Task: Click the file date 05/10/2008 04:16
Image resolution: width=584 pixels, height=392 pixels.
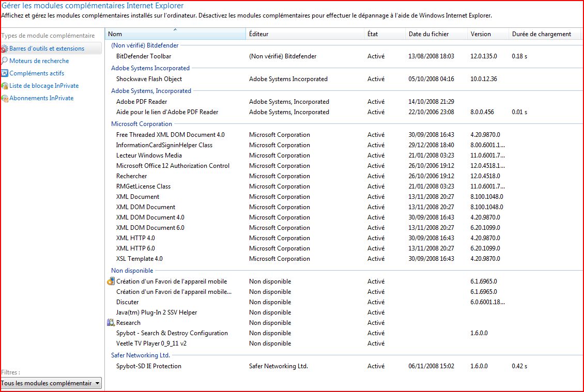Action: pos(432,79)
